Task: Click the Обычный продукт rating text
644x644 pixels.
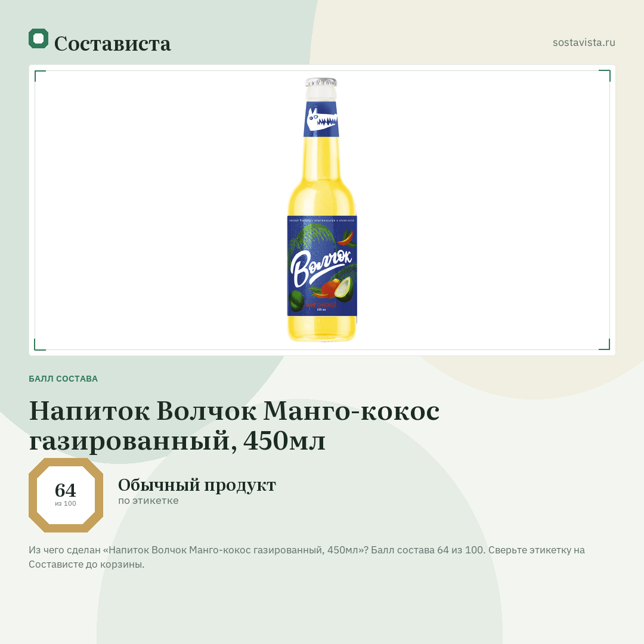Action: pyautogui.click(x=197, y=485)
